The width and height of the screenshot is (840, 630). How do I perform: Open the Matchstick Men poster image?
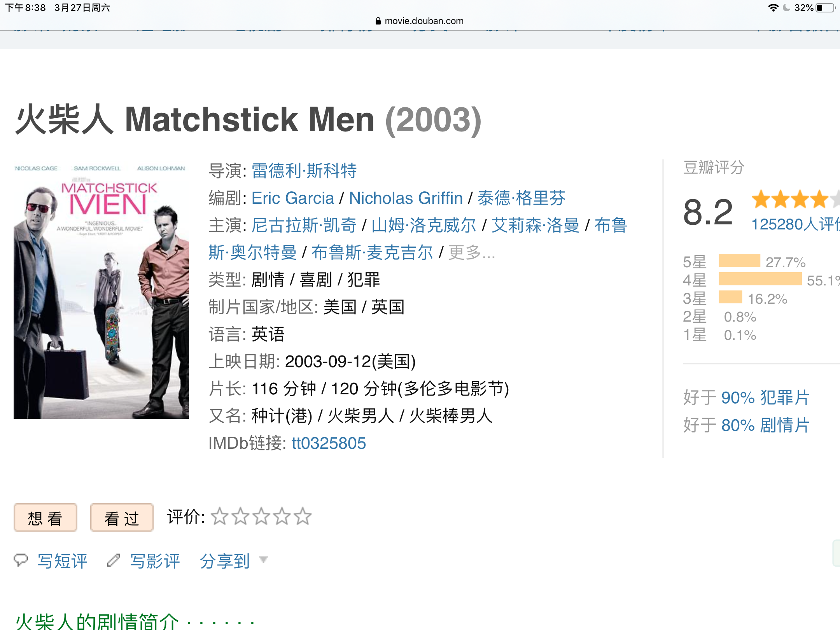point(101,290)
